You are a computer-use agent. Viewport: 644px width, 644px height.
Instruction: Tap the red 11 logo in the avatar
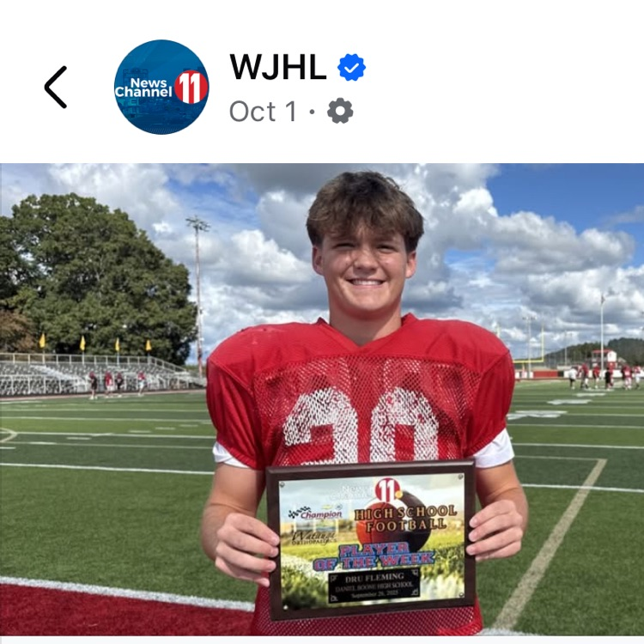pos(191,87)
